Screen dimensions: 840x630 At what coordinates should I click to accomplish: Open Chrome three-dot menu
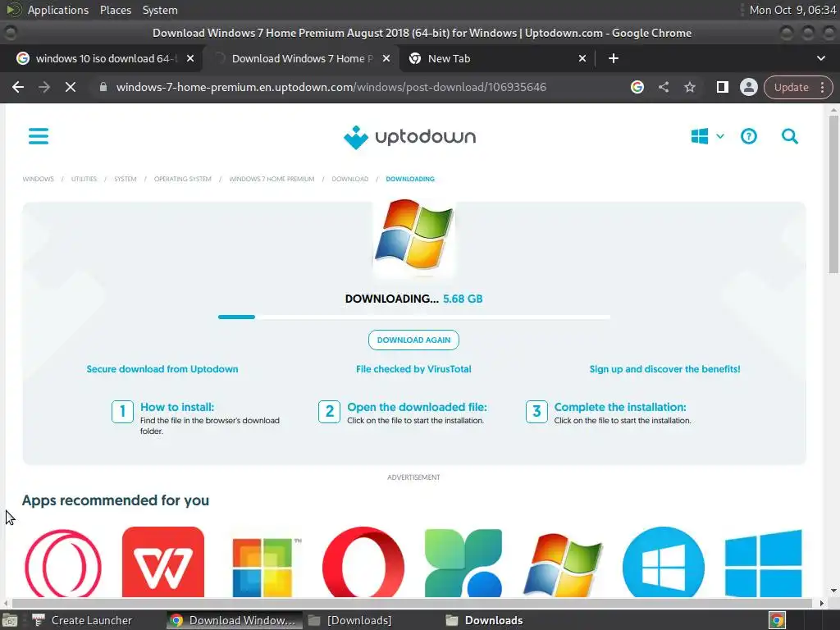tap(822, 87)
